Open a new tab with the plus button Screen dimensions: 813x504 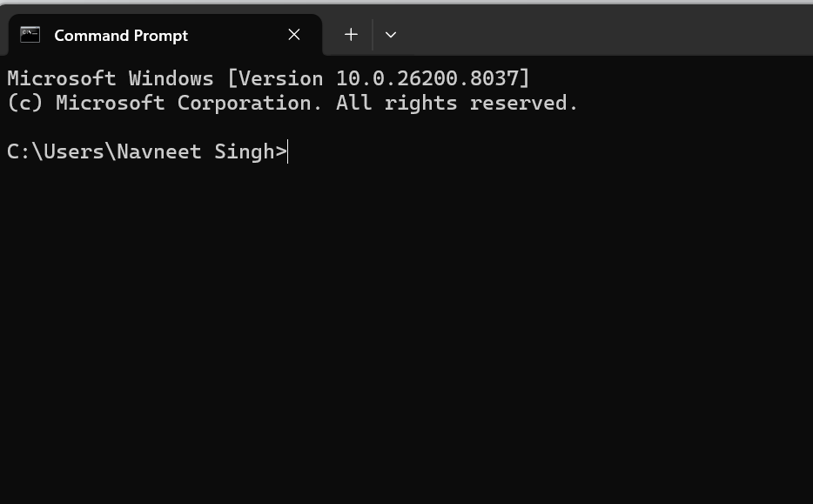tap(351, 34)
